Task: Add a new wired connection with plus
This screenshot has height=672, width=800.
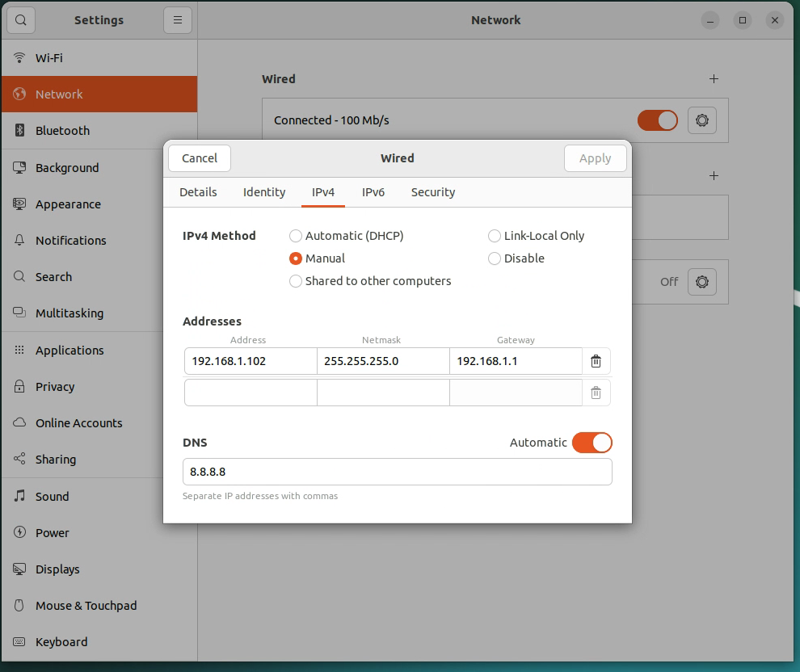Action: [x=714, y=78]
